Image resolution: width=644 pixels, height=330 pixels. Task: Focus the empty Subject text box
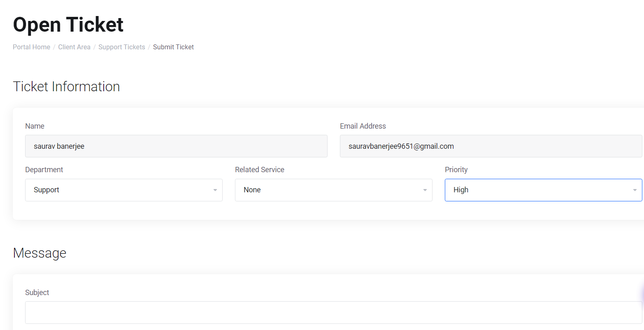[333, 312]
